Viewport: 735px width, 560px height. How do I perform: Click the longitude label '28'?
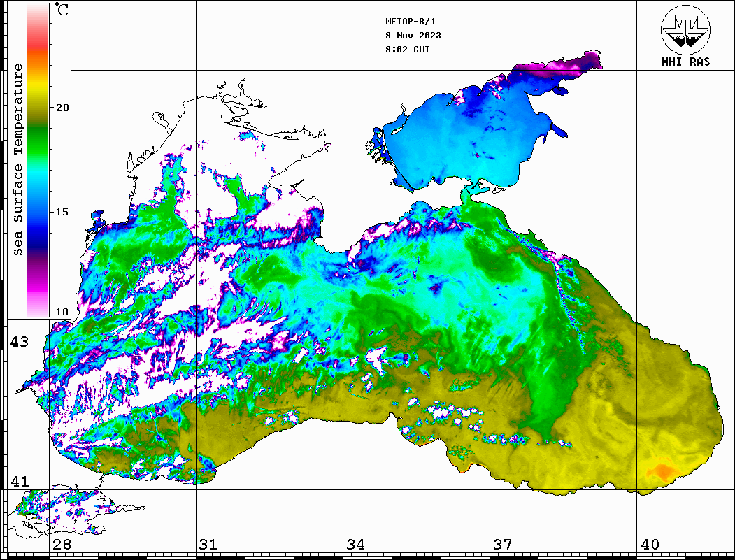[62, 544]
